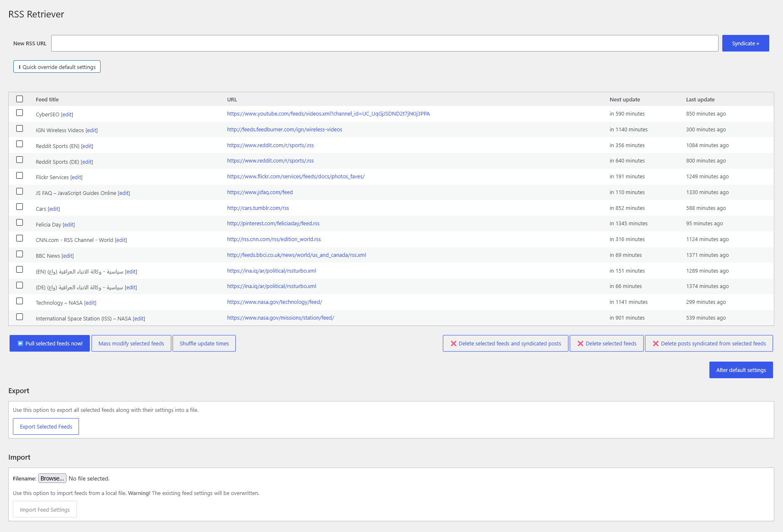The height and width of the screenshot is (532, 783).
Task: Check the Cars feed checkbox
Action: point(20,207)
